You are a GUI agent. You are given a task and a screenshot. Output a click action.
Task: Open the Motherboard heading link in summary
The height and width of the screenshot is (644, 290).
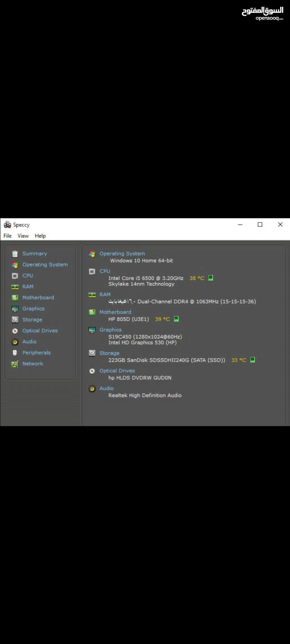(115, 312)
